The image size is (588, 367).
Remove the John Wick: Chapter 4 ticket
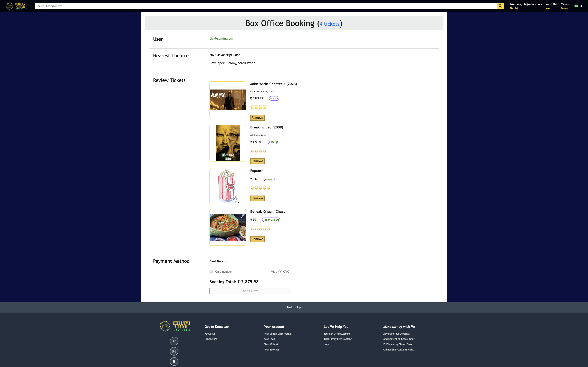(257, 118)
